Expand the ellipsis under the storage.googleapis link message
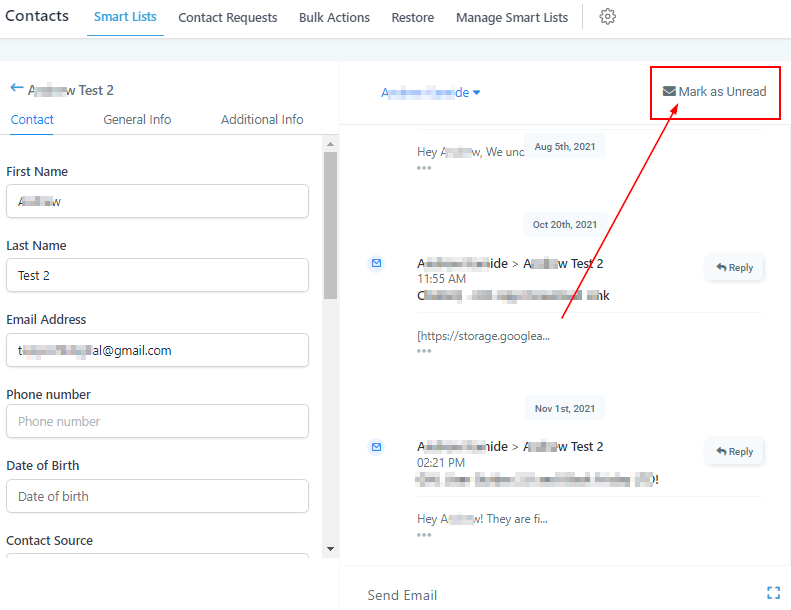791x610 pixels. (424, 351)
